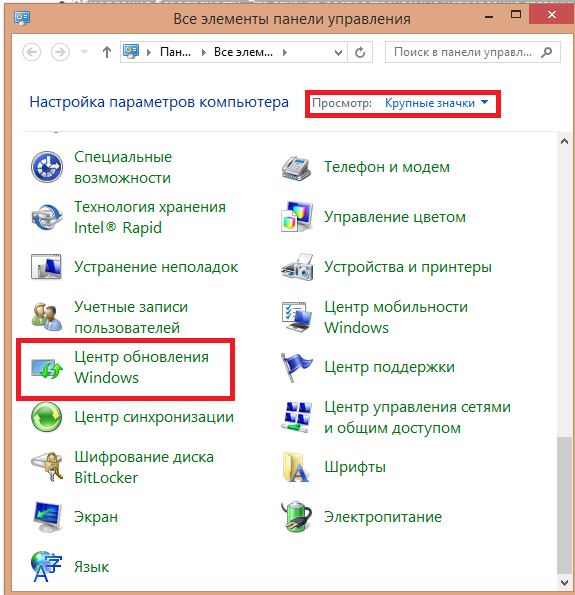Click the Action Center flag icon

pos(296,367)
